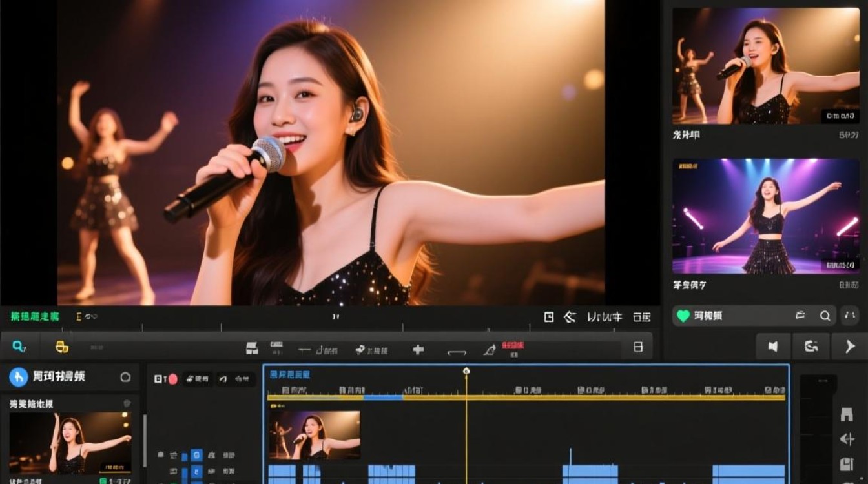The height and width of the screenshot is (484, 868).
Task: Open the close-up singer thumbnail in the right panel
Action: (766, 66)
